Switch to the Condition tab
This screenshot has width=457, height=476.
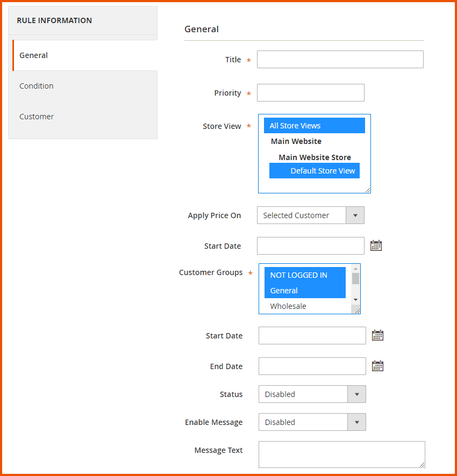(x=37, y=86)
